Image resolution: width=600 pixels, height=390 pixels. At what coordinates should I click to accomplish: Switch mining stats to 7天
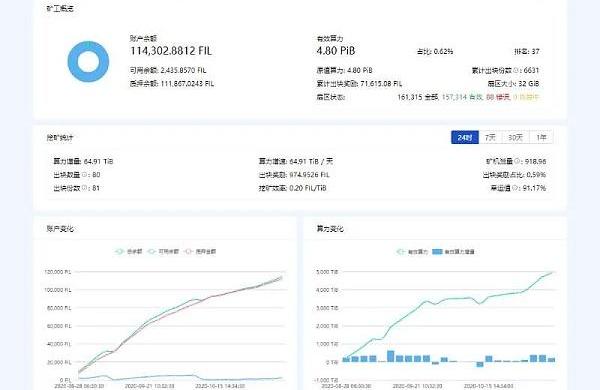(490, 137)
